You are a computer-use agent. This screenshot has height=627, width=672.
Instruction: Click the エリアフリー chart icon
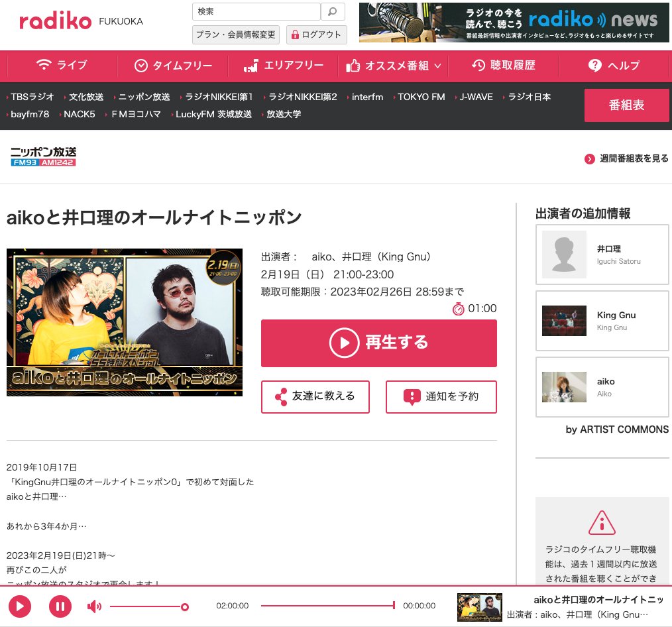tap(252, 66)
